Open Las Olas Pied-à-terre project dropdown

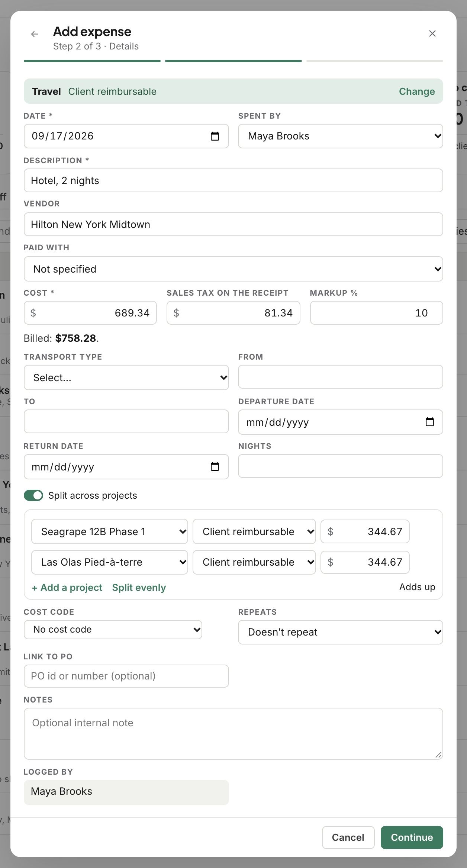coord(110,562)
